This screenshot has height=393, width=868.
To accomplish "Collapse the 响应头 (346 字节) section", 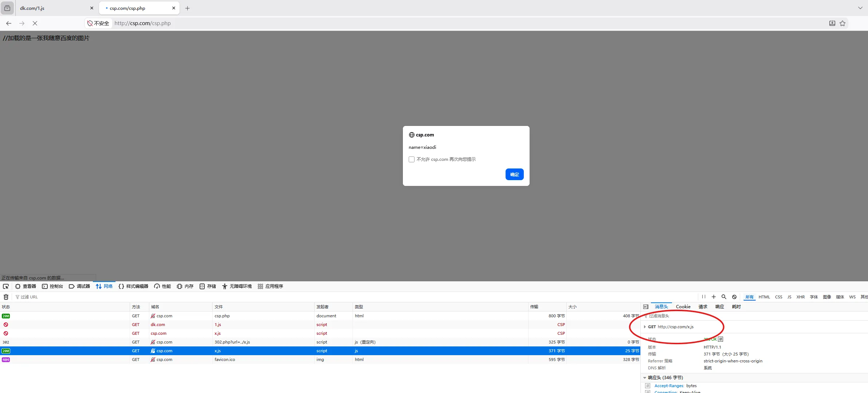I will pos(645,378).
